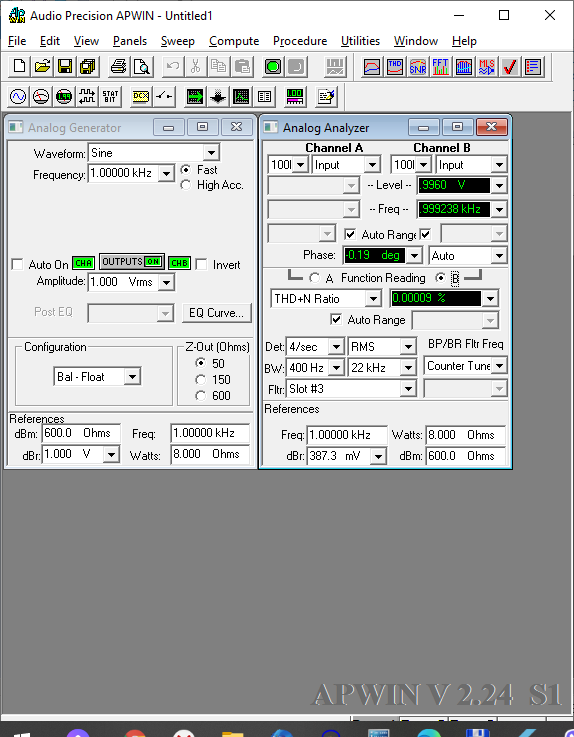This screenshot has height=737, width=574.
Task: Select 600 ohm Z-Out option
Action: tap(201, 396)
